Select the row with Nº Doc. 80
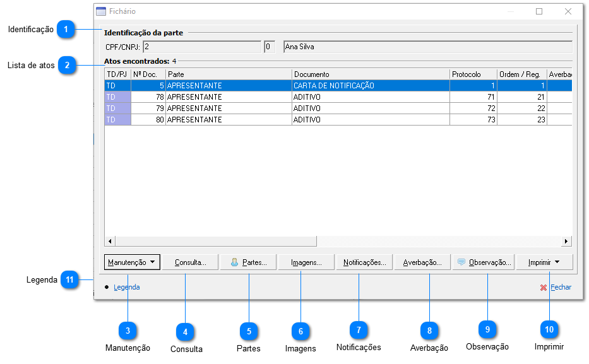 338,120
